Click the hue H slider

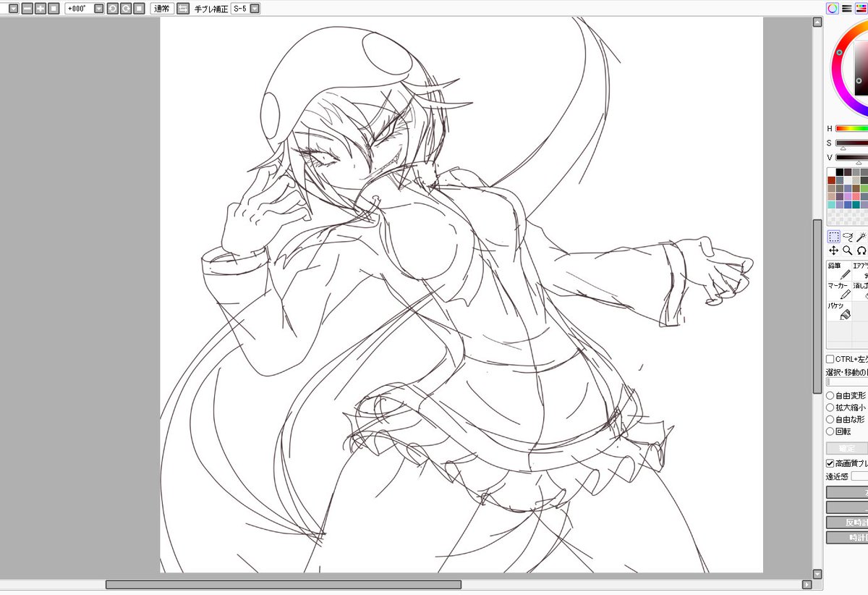[x=852, y=129]
